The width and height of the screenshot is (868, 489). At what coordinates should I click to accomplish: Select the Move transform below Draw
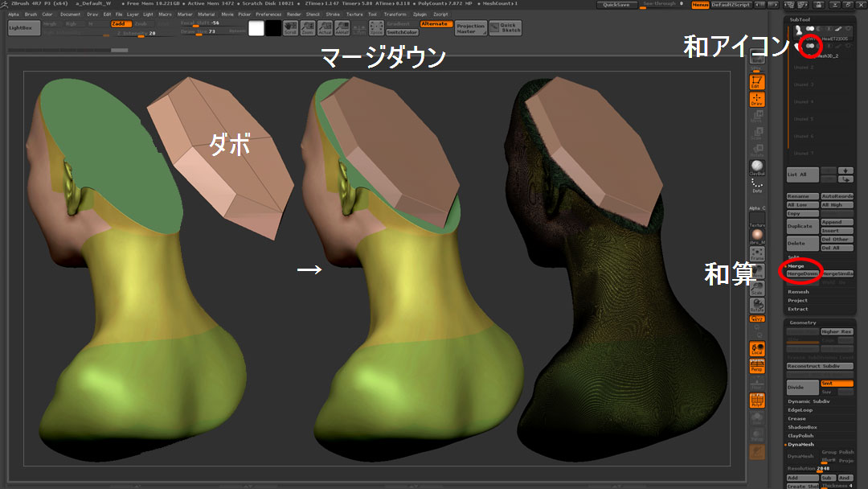[757, 117]
